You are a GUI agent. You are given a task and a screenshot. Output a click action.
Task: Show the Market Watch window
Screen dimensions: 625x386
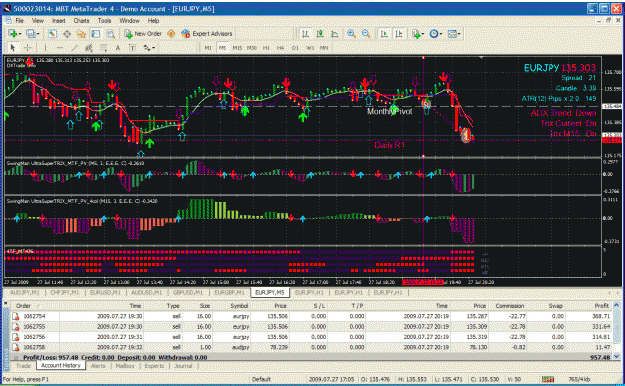(x=52, y=34)
